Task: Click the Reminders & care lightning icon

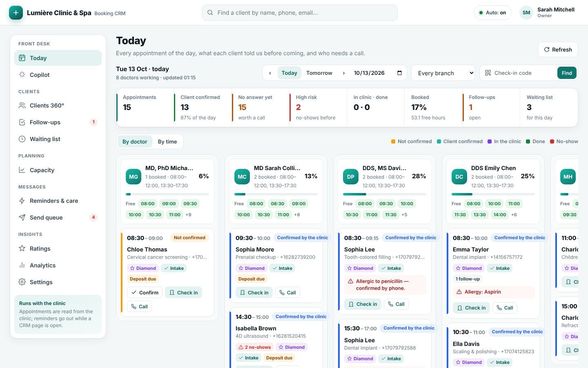Action: pyautogui.click(x=22, y=201)
